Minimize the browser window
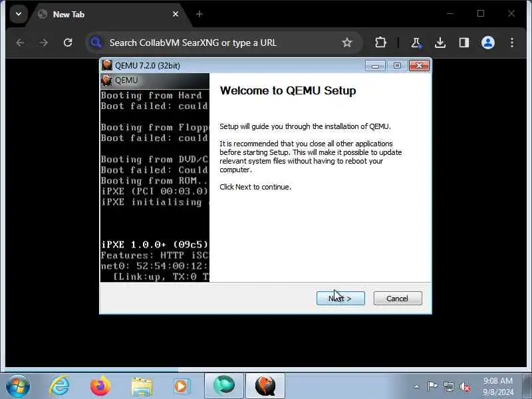The image size is (532, 399). coord(450,13)
